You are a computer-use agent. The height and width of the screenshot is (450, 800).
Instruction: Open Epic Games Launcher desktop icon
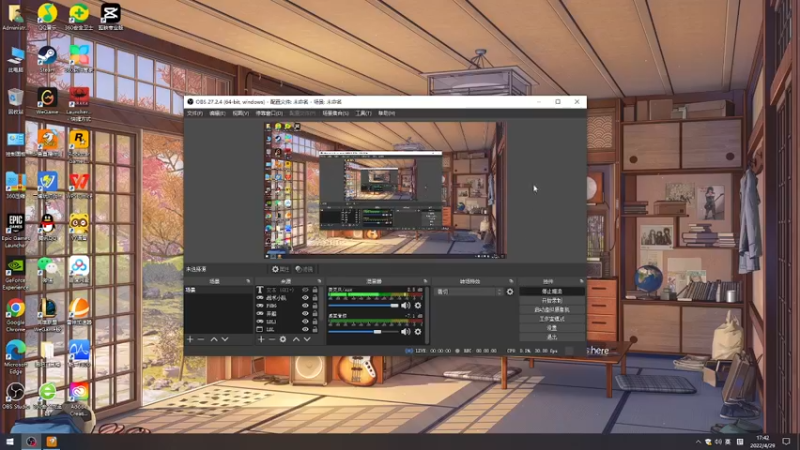coord(16,231)
